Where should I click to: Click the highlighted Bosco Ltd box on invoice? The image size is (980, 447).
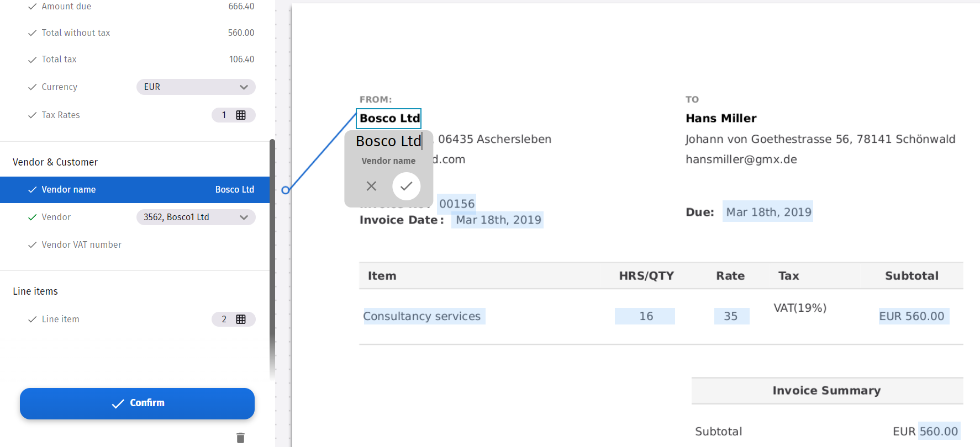tap(389, 118)
